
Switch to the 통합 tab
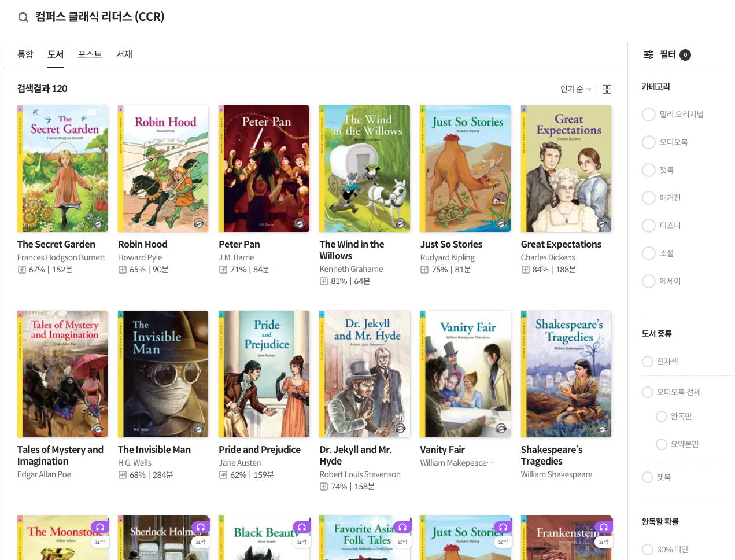(x=25, y=54)
